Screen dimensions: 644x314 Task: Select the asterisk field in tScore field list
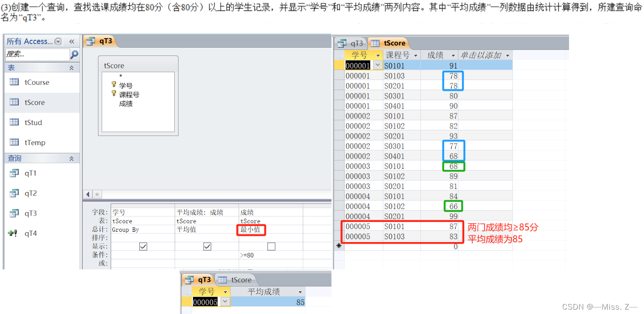(x=120, y=77)
